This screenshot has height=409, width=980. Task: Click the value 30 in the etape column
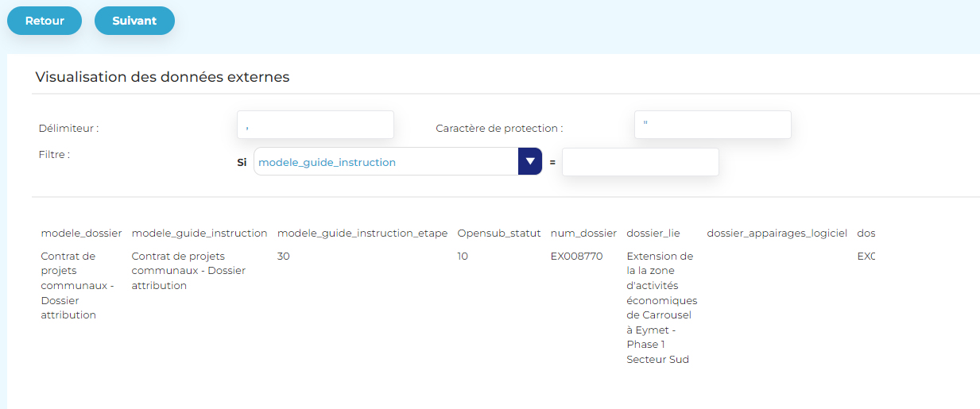[x=284, y=257]
